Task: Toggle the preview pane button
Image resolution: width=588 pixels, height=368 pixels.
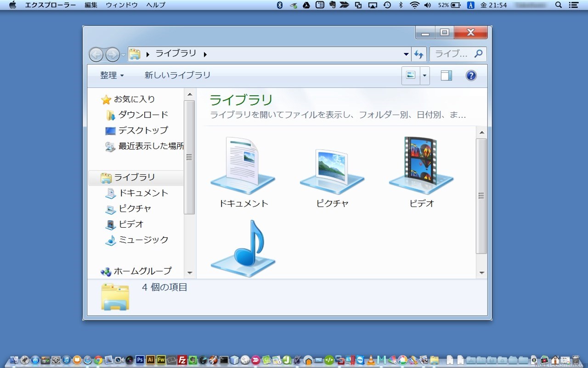Action: 447,75
